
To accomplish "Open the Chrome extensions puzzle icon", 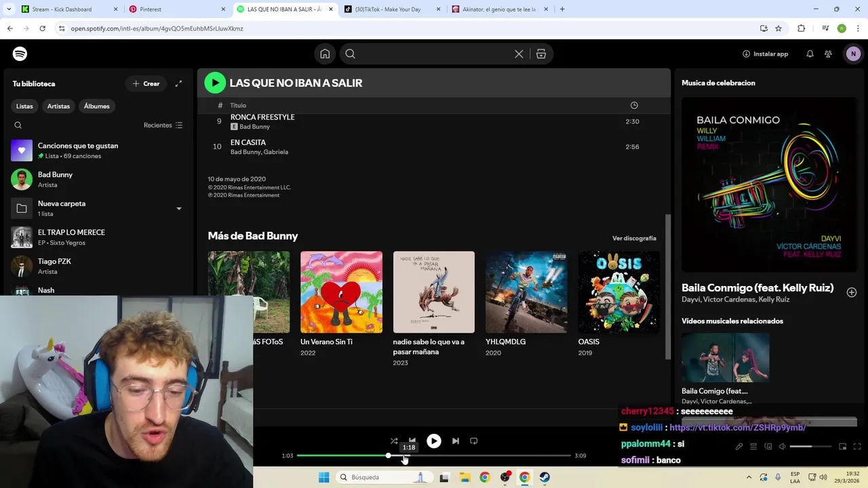I will coord(802,28).
